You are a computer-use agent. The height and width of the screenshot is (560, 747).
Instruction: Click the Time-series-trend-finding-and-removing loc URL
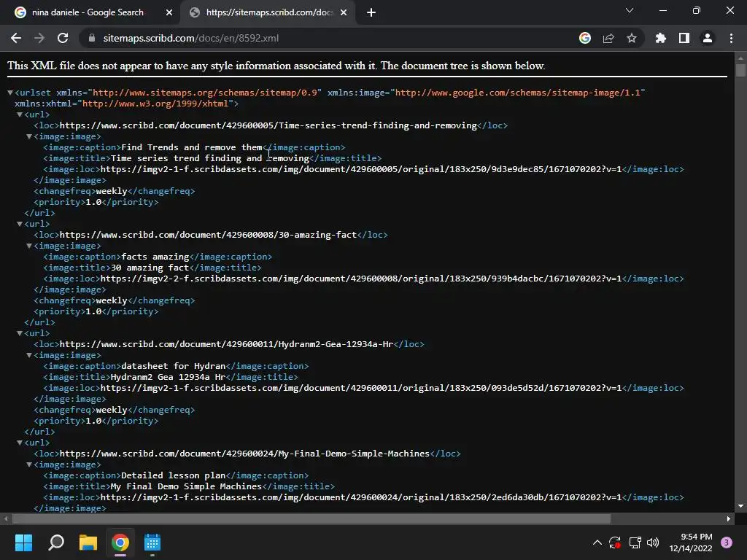268,125
